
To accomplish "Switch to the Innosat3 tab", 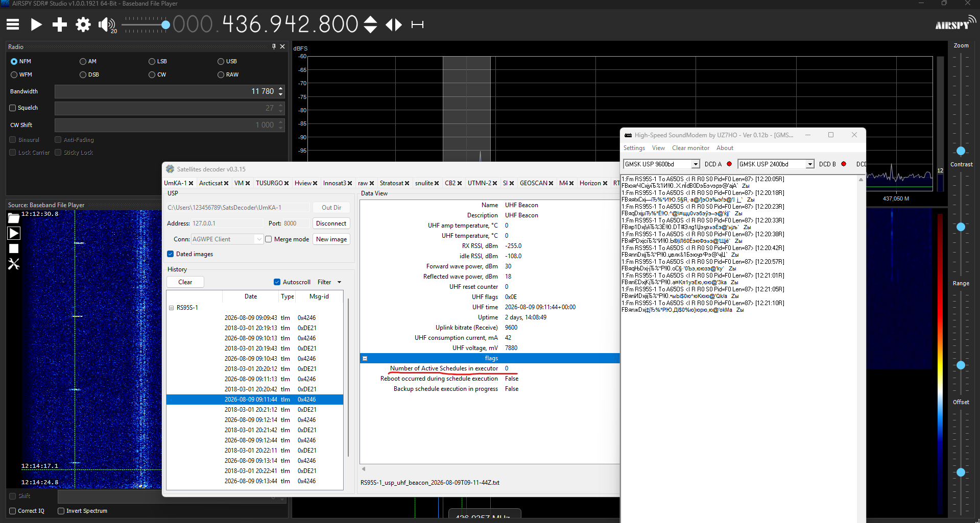I will 334,183.
